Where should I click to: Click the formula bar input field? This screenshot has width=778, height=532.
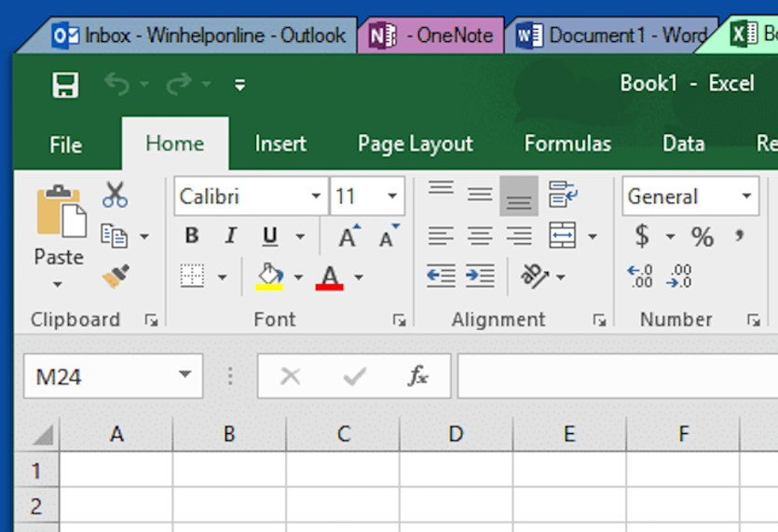(x=618, y=376)
